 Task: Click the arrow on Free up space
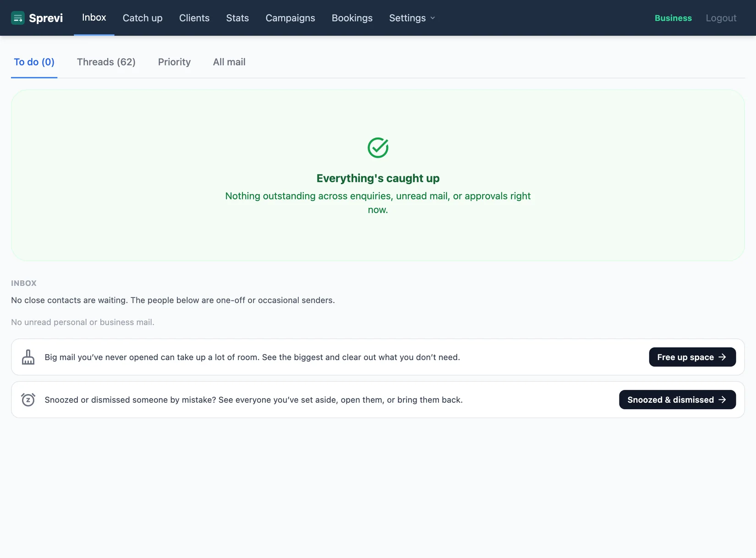pos(723,357)
